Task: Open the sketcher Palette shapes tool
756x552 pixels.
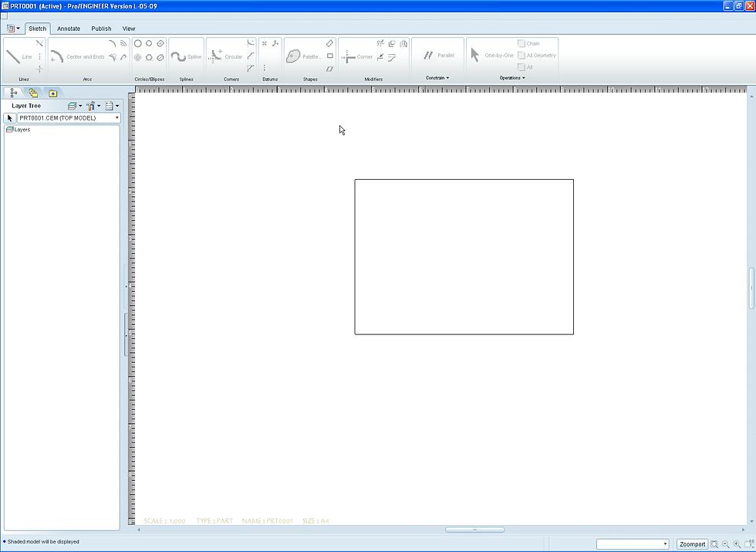Action: coord(304,56)
